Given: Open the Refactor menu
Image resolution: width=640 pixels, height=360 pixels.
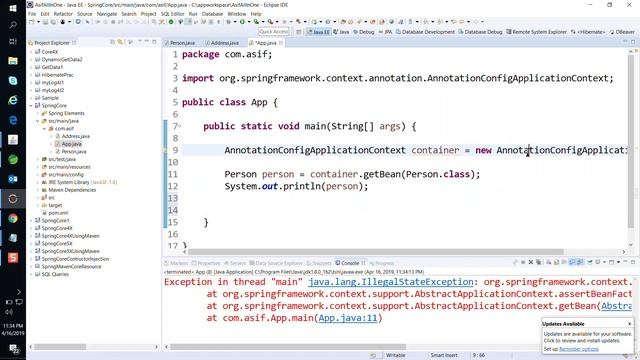Looking at the screenshot, I should (x=63, y=14).
